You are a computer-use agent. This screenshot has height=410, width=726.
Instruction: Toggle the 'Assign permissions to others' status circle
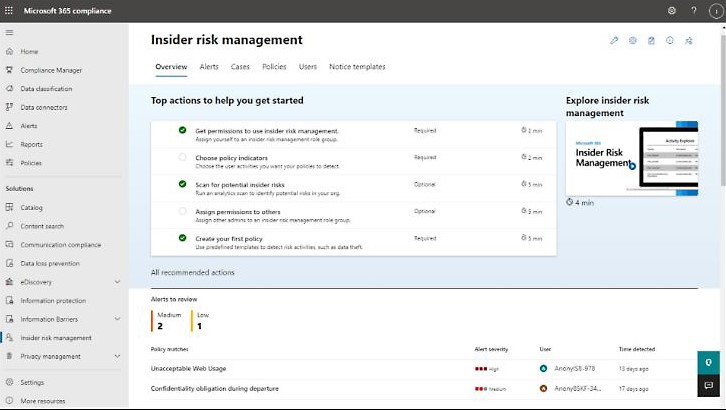click(182, 211)
